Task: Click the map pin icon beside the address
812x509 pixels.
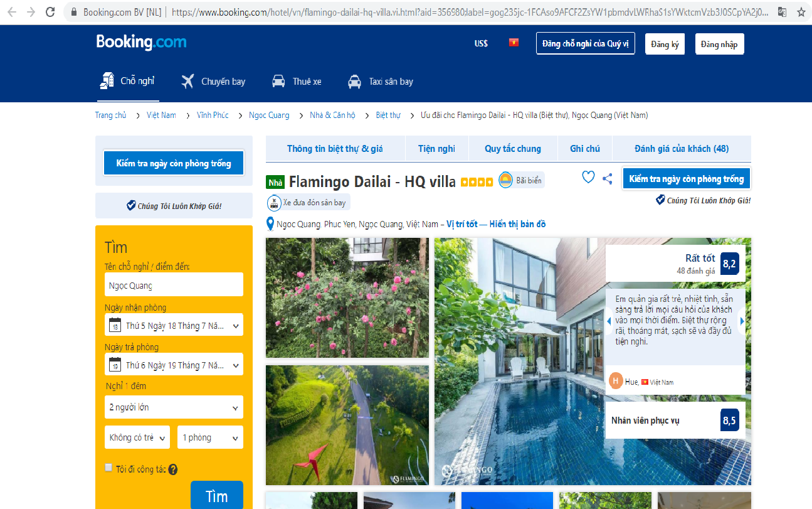Action: click(270, 224)
